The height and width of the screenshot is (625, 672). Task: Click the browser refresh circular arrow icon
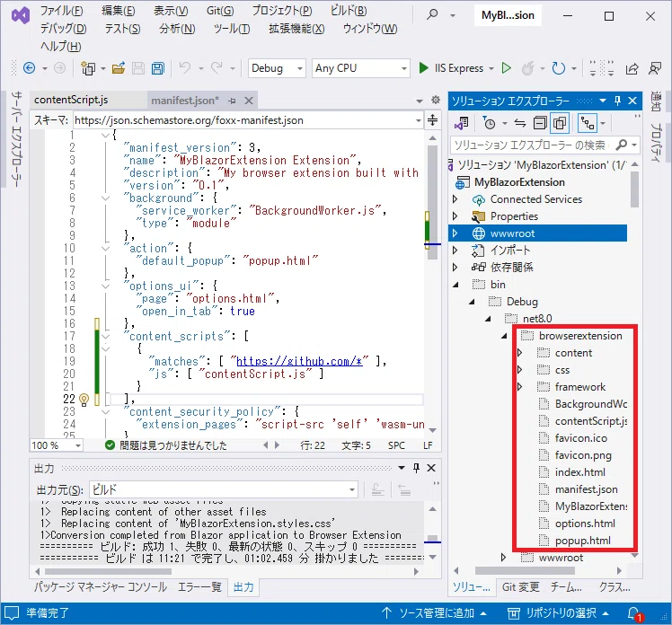[559, 68]
